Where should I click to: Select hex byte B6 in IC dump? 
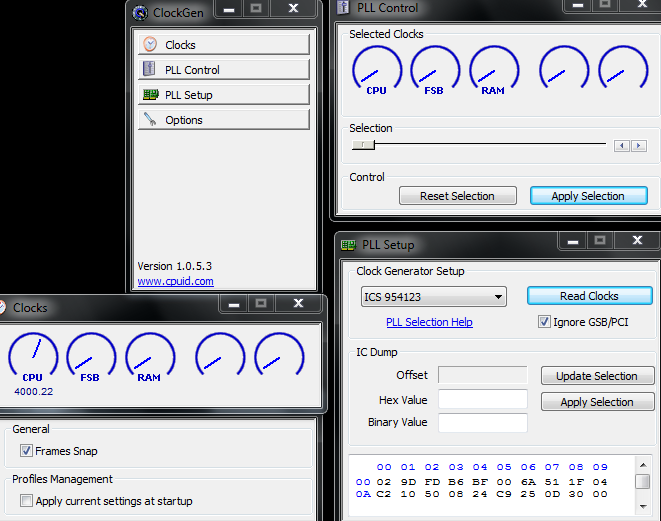tap(456, 482)
